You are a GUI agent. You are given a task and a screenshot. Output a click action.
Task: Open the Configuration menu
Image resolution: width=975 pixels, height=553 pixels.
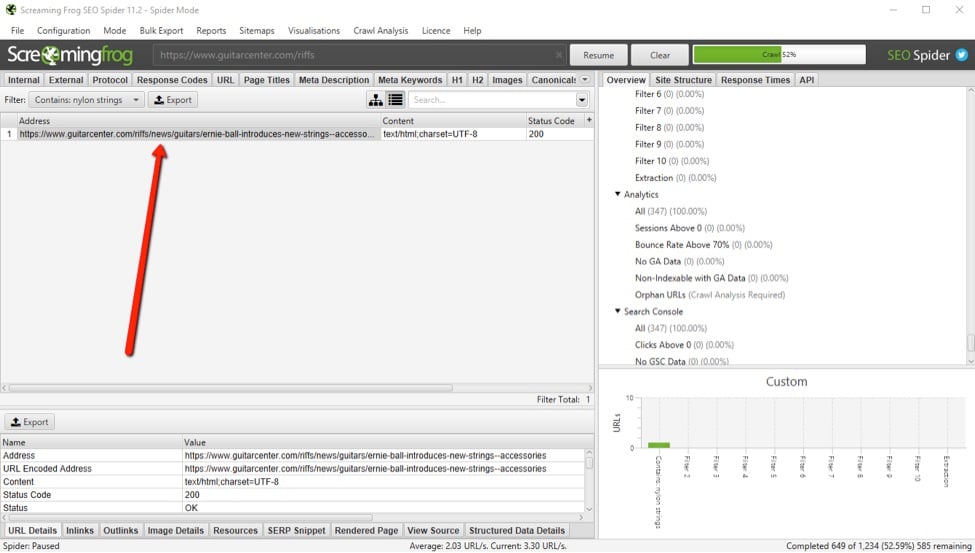click(x=64, y=31)
